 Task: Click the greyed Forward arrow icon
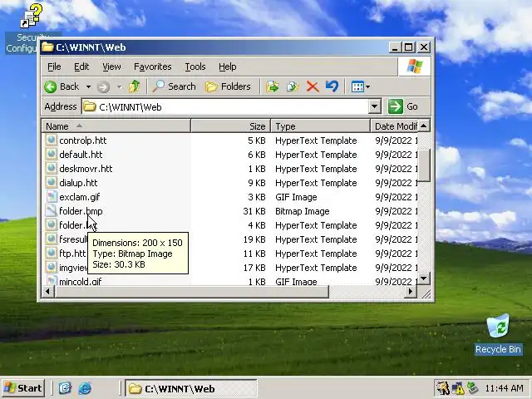103,86
